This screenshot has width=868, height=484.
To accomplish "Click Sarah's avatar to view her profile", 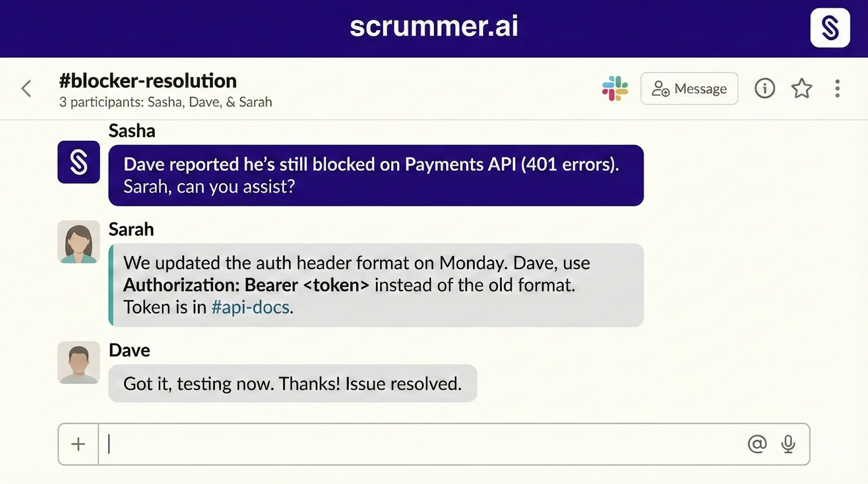I will click(78, 242).
